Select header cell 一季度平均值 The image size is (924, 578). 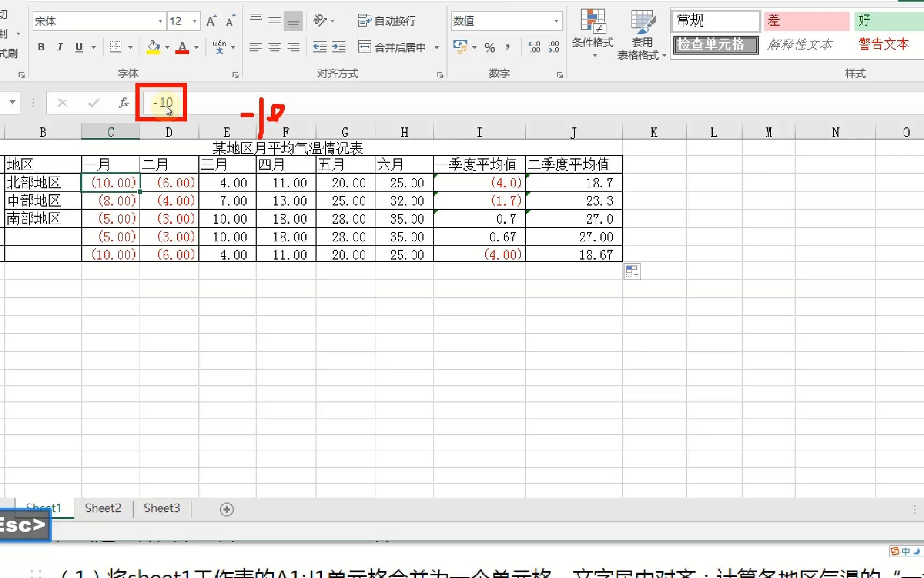tap(479, 164)
